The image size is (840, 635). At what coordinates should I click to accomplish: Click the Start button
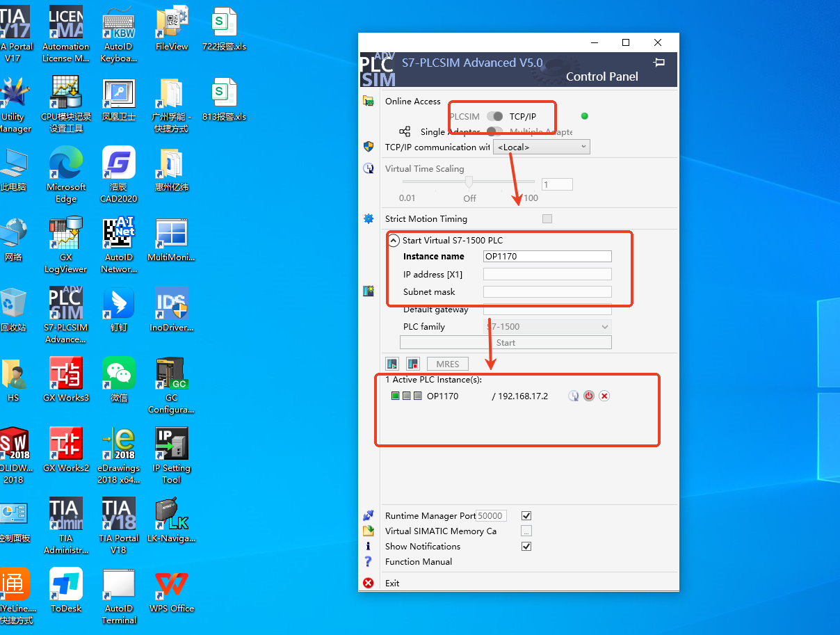pos(506,342)
